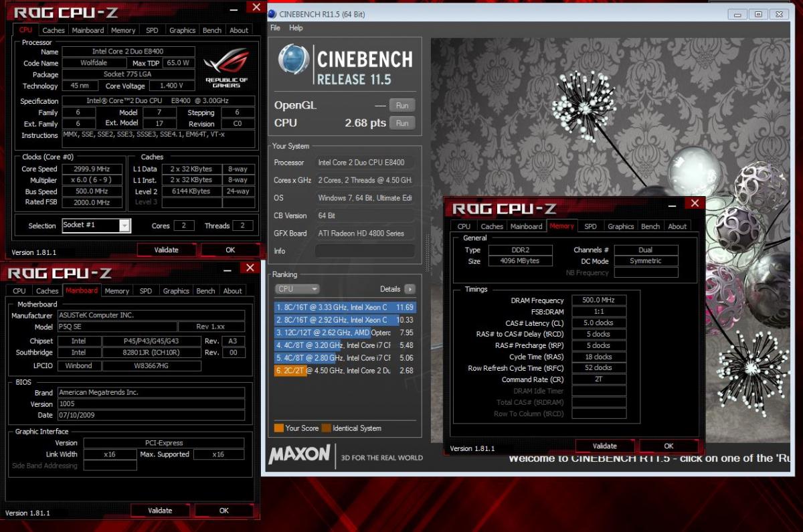Switch to Mainboard tab in top CPU-Z window
803x532 pixels.
coord(88,30)
